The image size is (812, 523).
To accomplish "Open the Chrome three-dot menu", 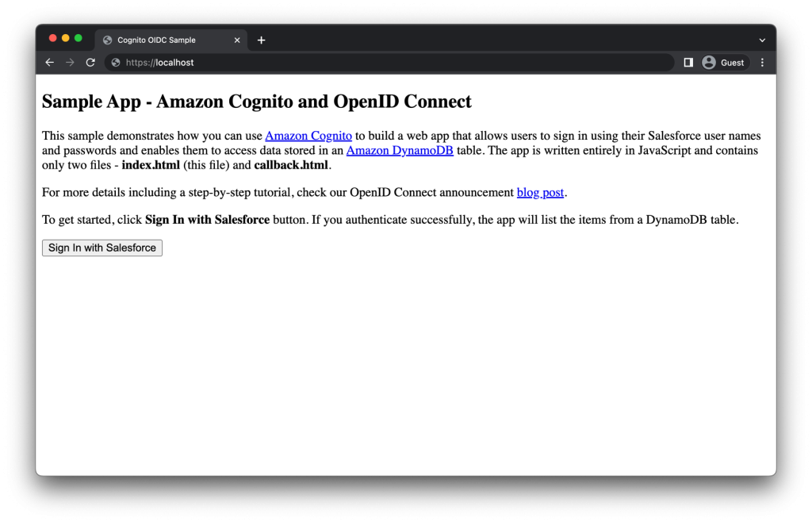I will click(762, 63).
